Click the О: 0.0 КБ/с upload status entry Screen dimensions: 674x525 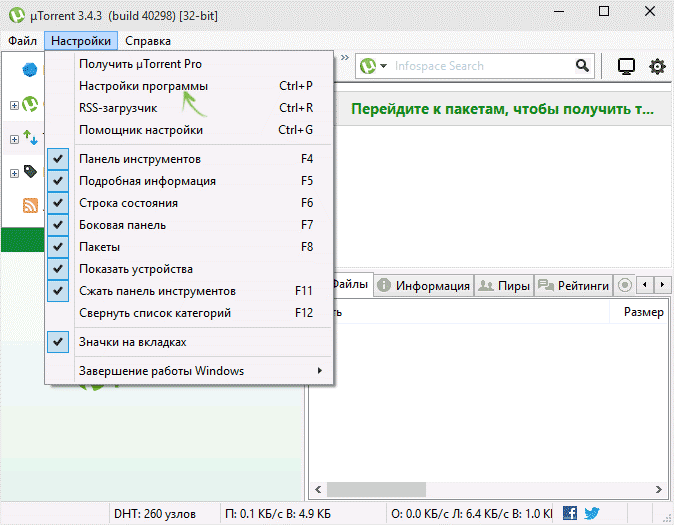click(x=471, y=514)
